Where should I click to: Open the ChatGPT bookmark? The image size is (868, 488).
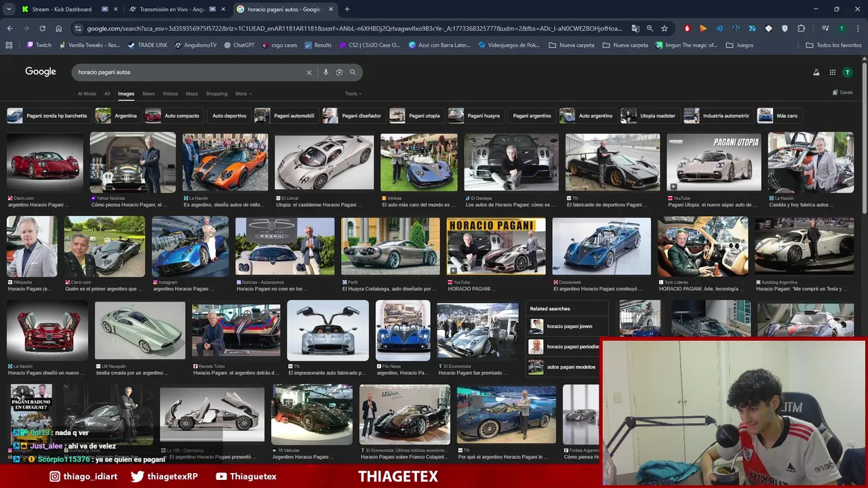pos(238,45)
